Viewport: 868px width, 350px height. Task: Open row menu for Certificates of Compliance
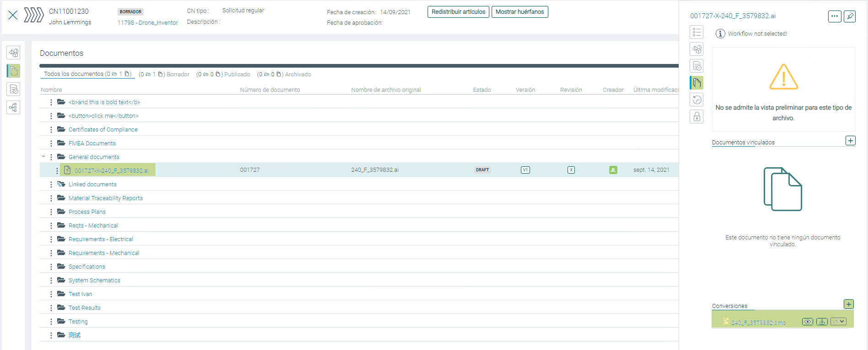51,130
